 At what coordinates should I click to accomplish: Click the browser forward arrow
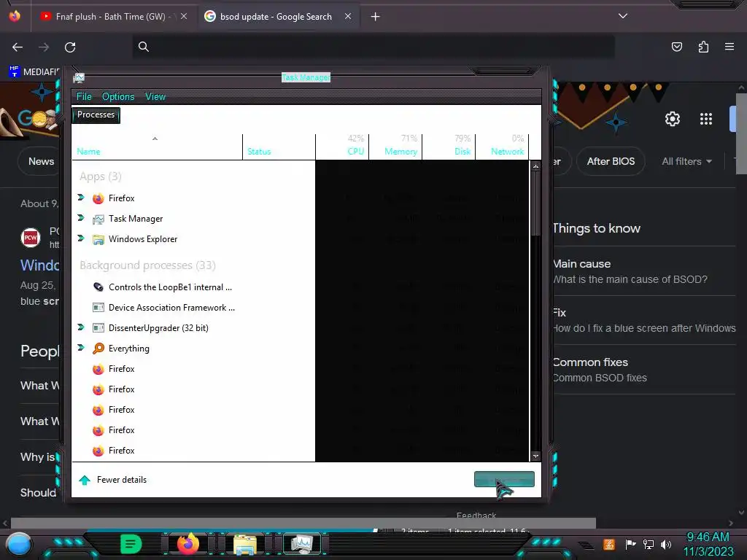(x=44, y=47)
